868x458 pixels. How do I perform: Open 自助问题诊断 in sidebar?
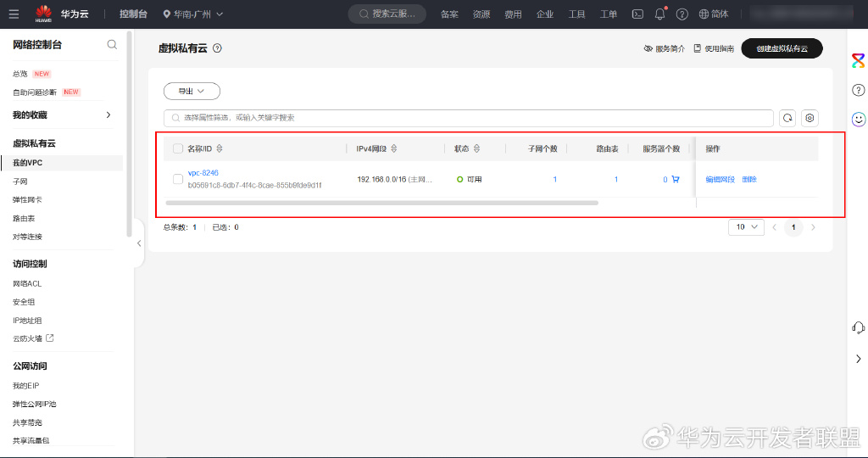point(34,92)
